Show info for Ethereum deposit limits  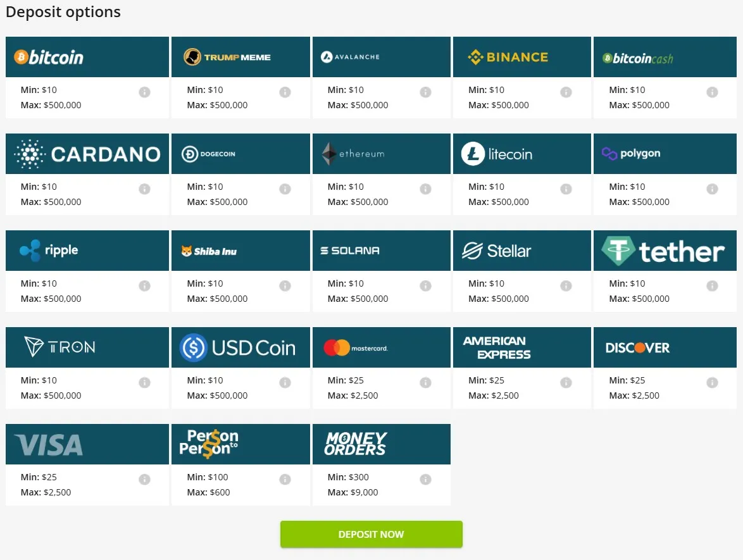pyautogui.click(x=425, y=189)
